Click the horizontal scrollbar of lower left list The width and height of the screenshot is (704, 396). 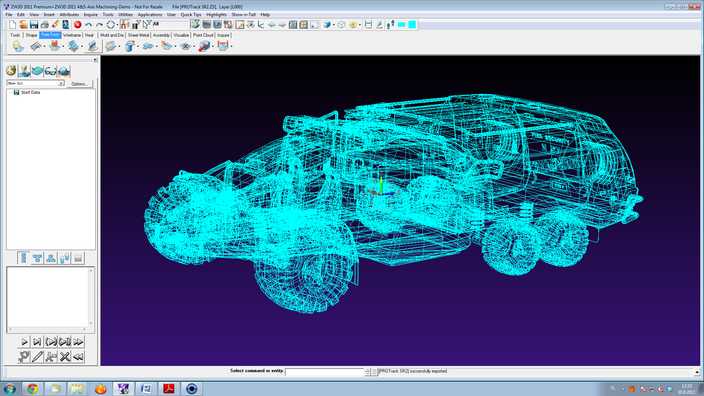tap(48, 330)
